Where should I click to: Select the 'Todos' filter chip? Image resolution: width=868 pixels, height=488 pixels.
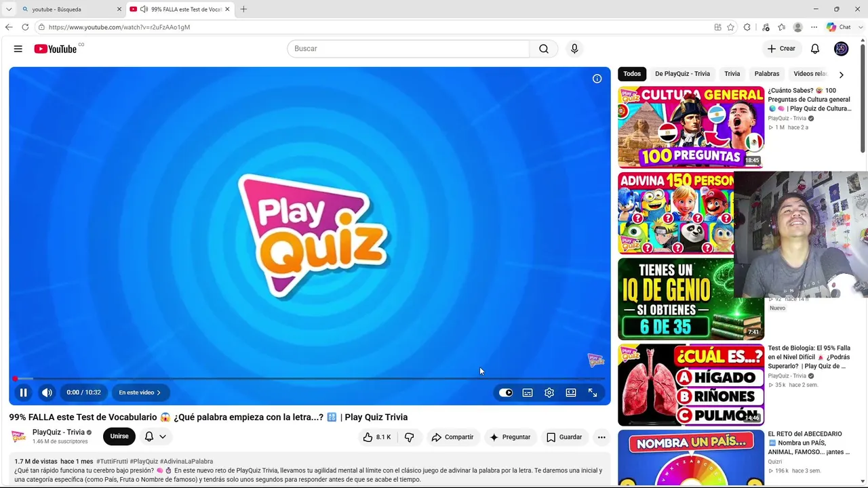pyautogui.click(x=632, y=74)
